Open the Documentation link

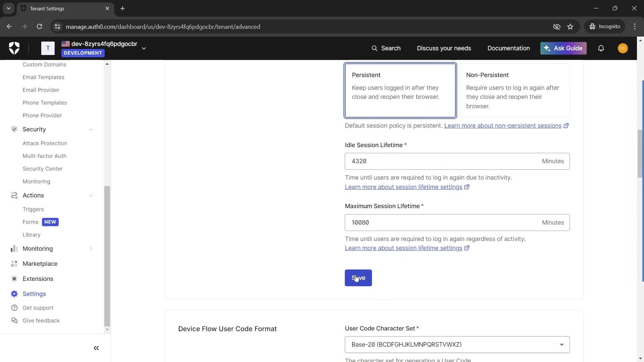click(508, 48)
